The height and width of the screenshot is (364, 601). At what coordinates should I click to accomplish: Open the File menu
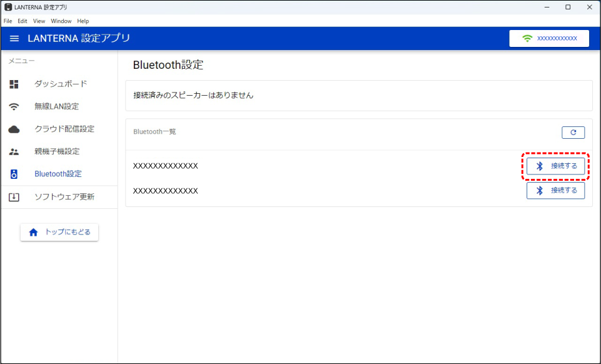[8, 21]
